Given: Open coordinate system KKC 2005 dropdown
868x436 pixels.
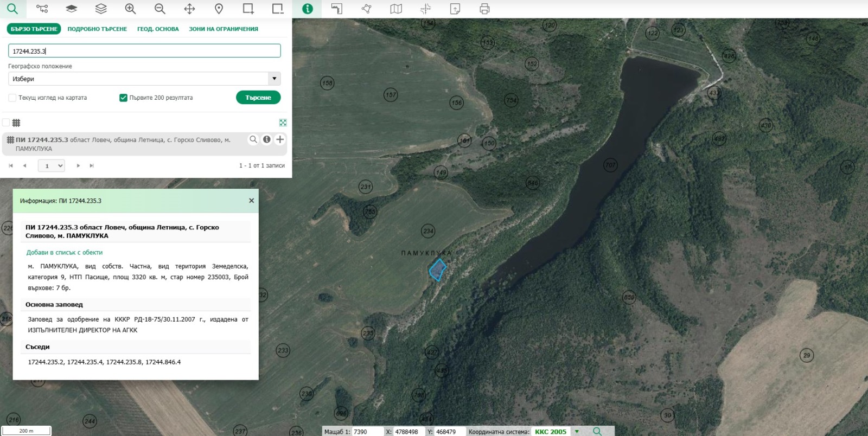Looking at the screenshot, I should click(x=577, y=432).
